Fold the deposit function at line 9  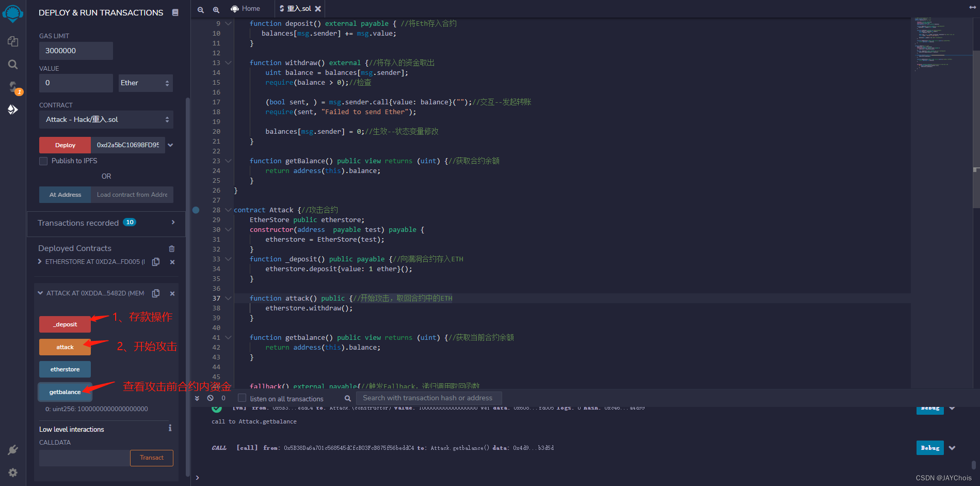point(228,24)
